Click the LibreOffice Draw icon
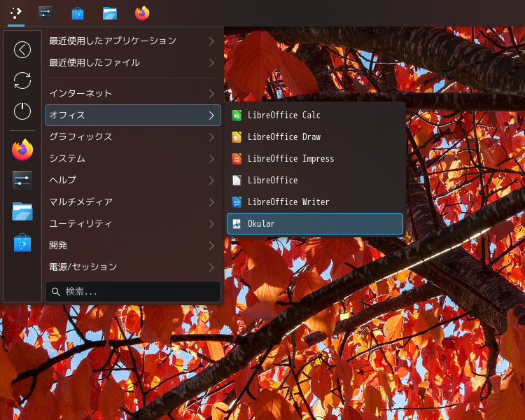The width and height of the screenshot is (525, 420). [237, 137]
